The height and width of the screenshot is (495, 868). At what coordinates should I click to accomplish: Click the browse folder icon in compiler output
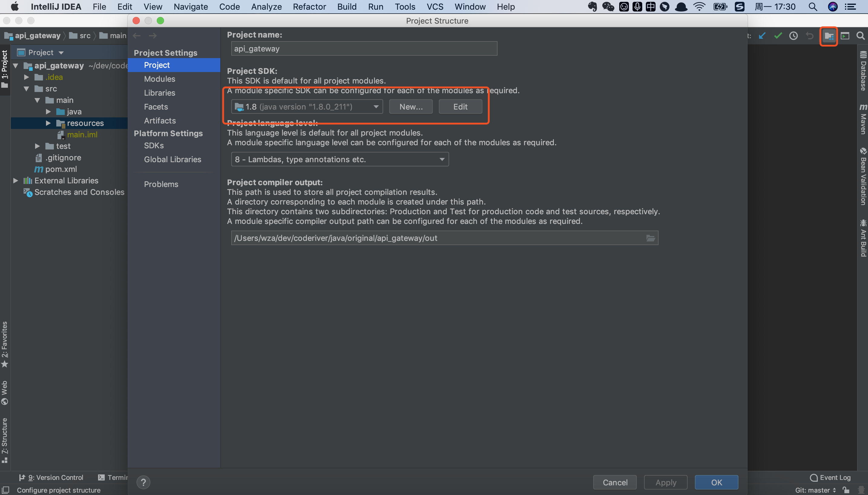tap(650, 238)
